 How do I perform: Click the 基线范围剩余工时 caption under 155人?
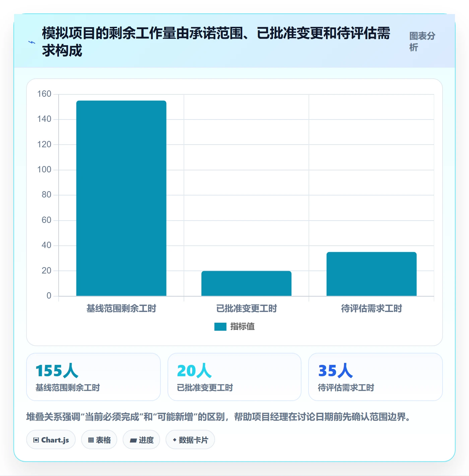[68, 388]
